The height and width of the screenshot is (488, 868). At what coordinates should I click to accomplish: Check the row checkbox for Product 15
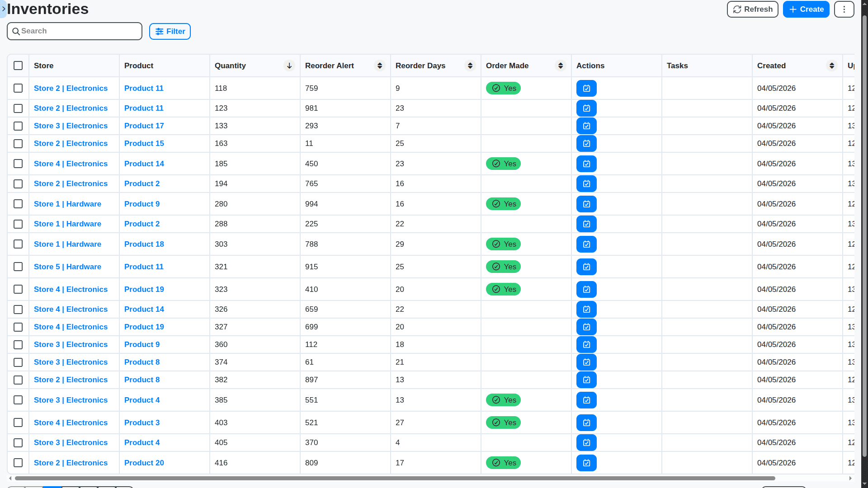point(18,144)
